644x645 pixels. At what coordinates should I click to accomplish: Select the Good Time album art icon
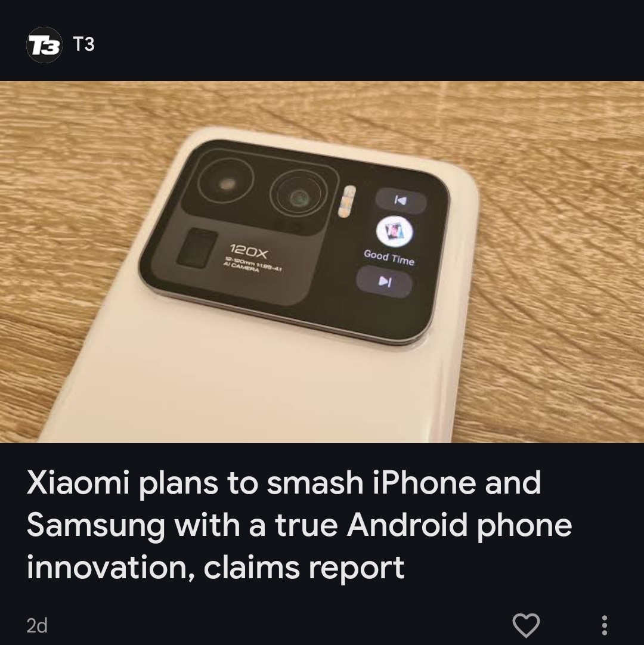point(395,231)
